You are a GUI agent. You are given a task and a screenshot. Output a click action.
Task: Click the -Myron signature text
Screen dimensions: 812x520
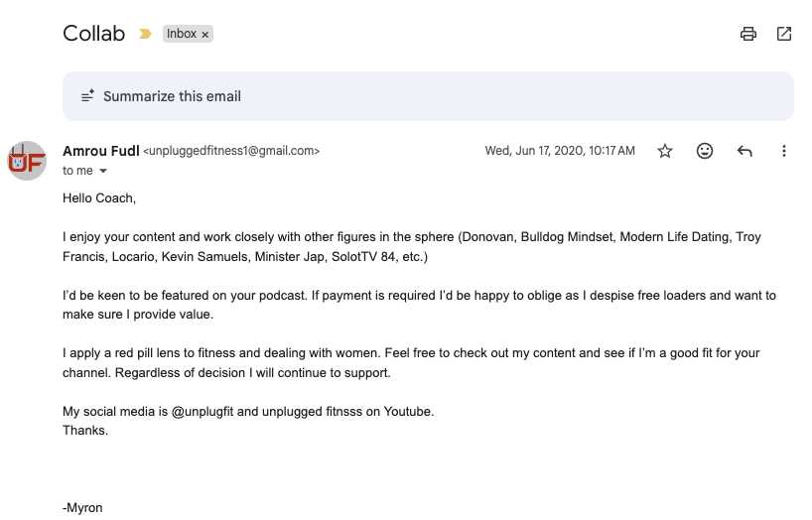click(82, 507)
